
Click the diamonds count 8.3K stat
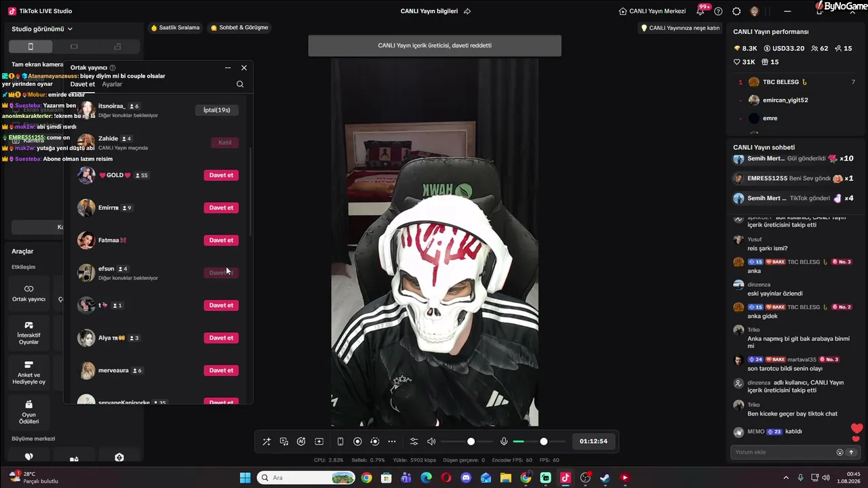coord(745,49)
